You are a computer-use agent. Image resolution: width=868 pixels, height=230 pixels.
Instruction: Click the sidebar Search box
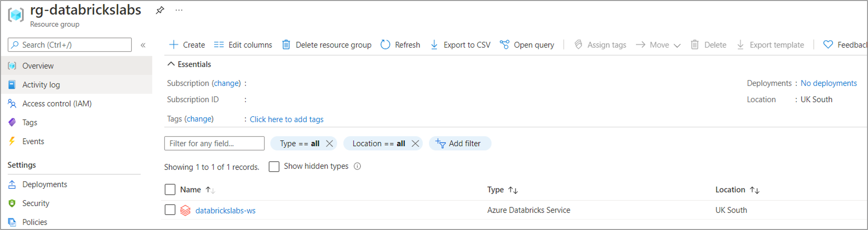[x=70, y=45]
